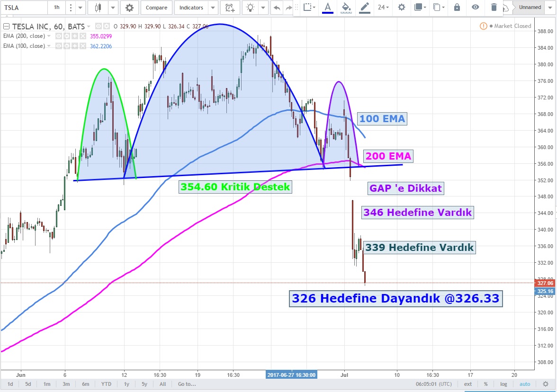The image size is (557, 392).
Task: Select the 3m time range
Action: point(66,384)
